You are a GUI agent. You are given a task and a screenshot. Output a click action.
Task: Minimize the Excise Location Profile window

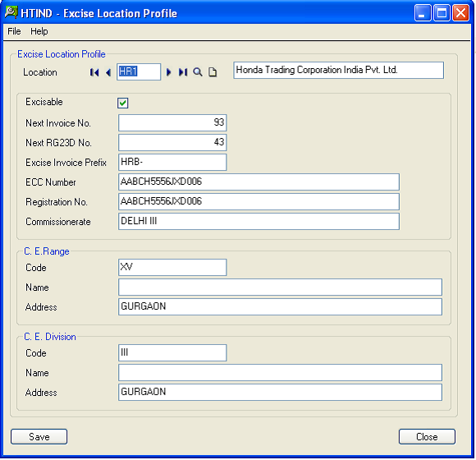pos(423,13)
